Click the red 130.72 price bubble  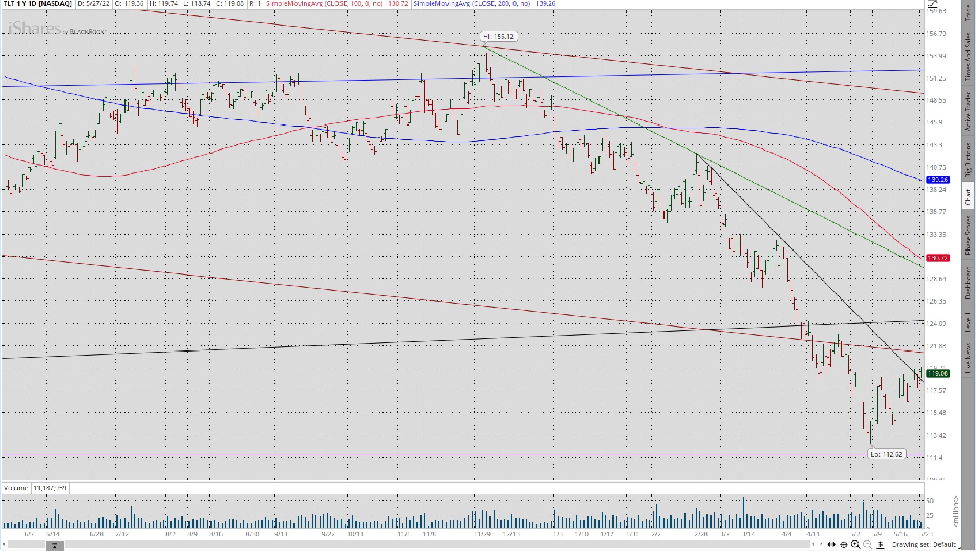pos(938,258)
